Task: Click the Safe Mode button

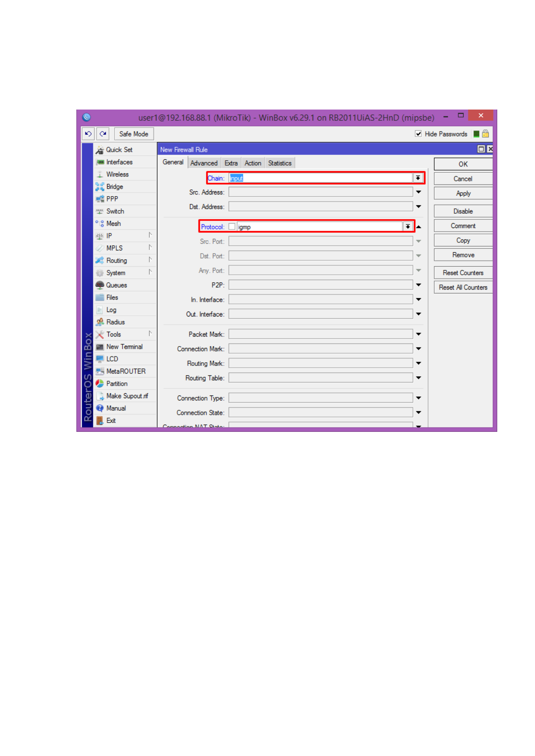Action: click(134, 134)
